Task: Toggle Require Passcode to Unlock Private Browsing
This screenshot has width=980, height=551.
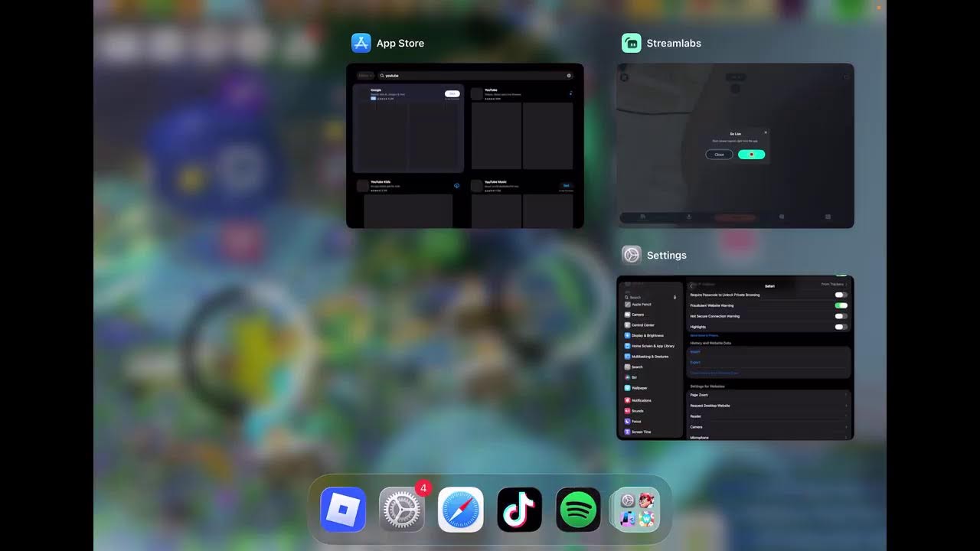Action: (841, 295)
